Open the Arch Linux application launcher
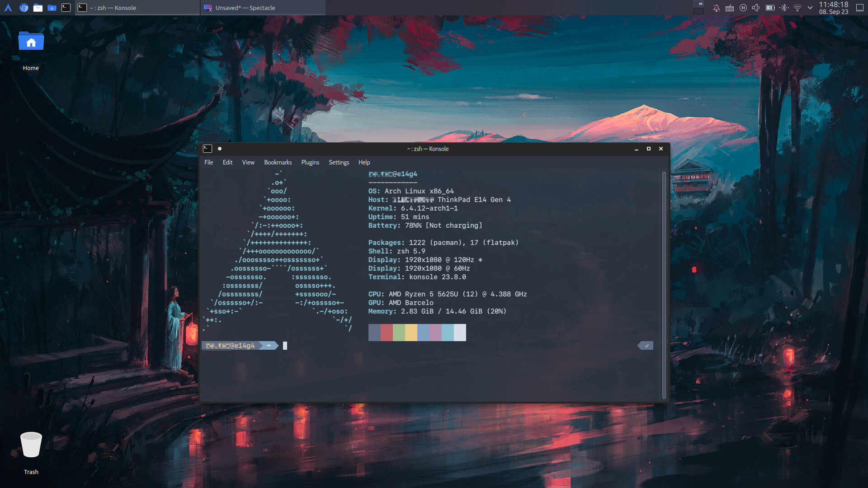Viewport: 868px width, 488px height. coord(8,8)
